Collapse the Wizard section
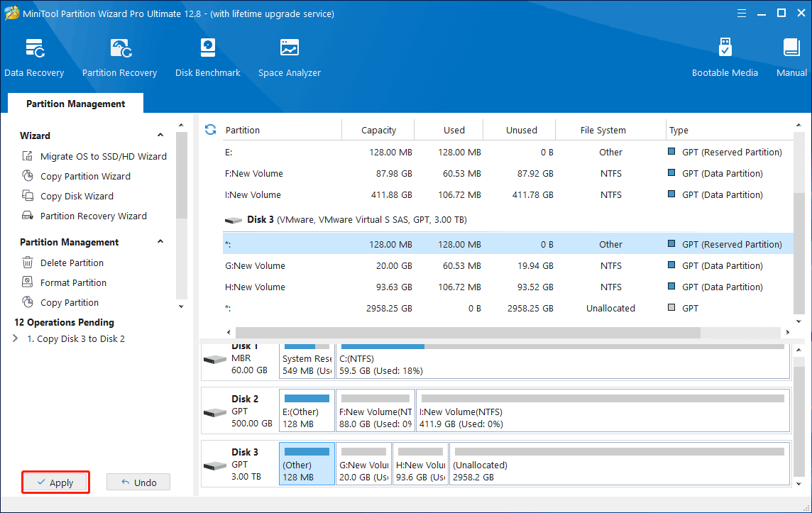Viewport: 812px width, 513px height. click(160, 135)
